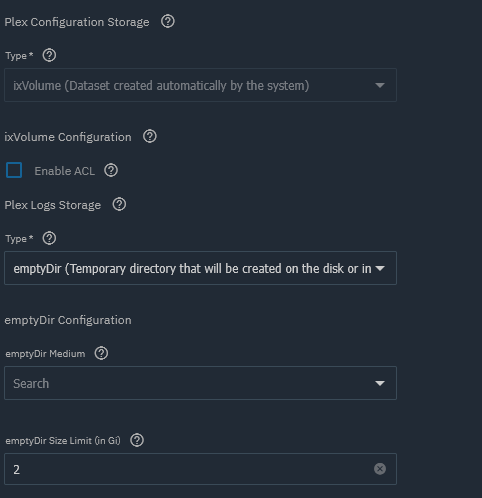Open the ixVolume type dropdown

(x=200, y=85)
